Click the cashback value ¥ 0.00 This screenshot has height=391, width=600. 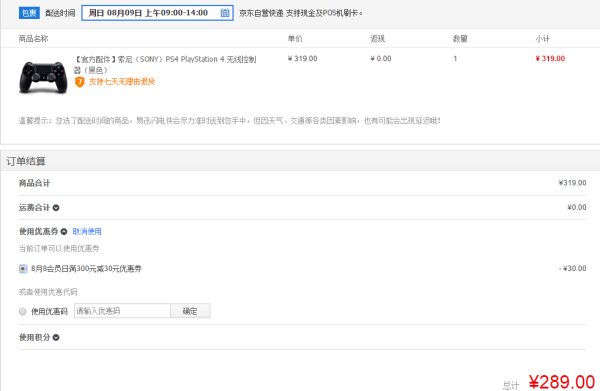click(381, 59)
